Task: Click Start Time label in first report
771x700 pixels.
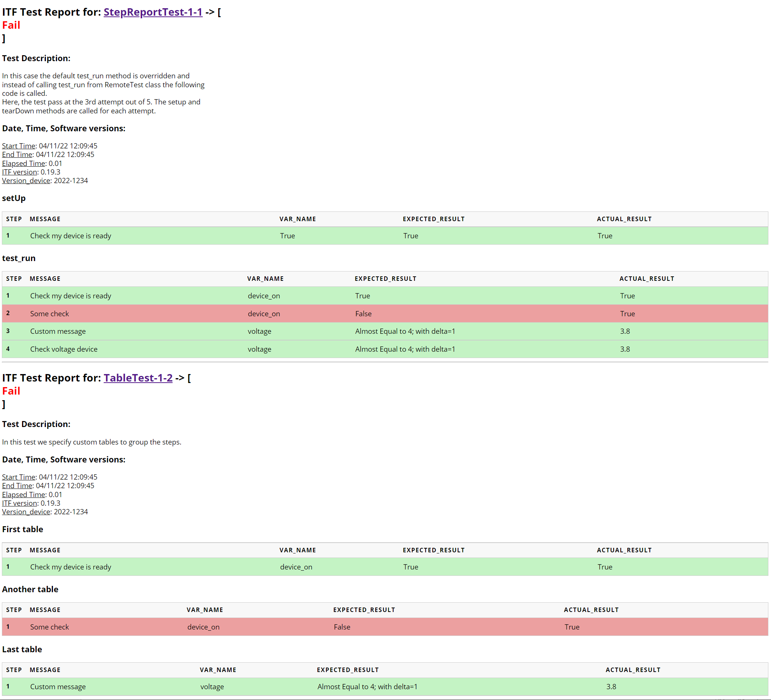Action: pos(19,146)
